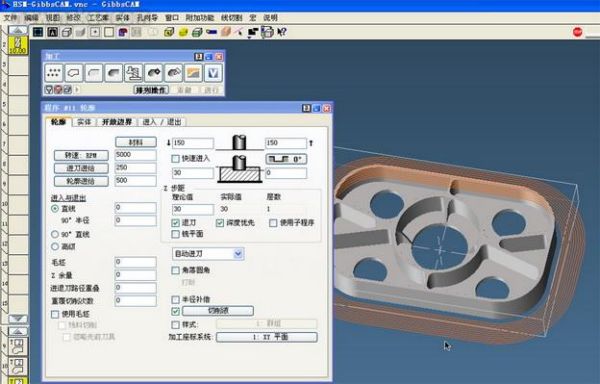Click the red stop icon at toolbar right
600x384 pixels.
point(577,32)
